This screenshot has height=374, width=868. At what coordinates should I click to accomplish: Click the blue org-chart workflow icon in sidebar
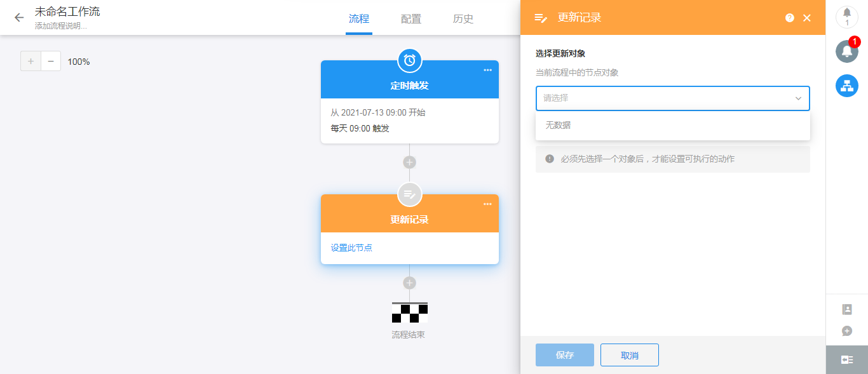pyautogui.click(x=846, y=85)
